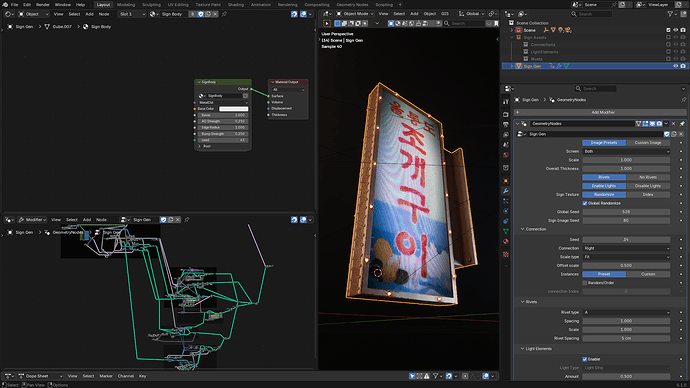This screenshot has height=388, width=690.
Task: Switch to the Modeling workspace tab
Action: click(126, 4)
